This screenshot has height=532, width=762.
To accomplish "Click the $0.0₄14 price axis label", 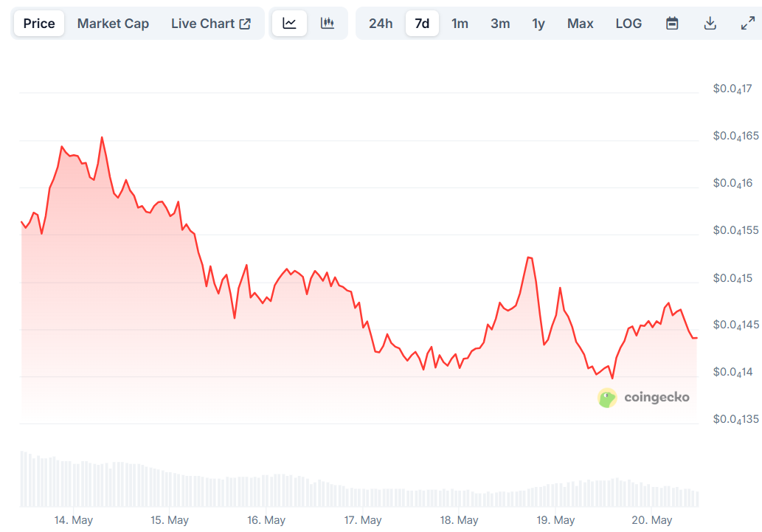I will pyautogui.click(x=732, y=372).
